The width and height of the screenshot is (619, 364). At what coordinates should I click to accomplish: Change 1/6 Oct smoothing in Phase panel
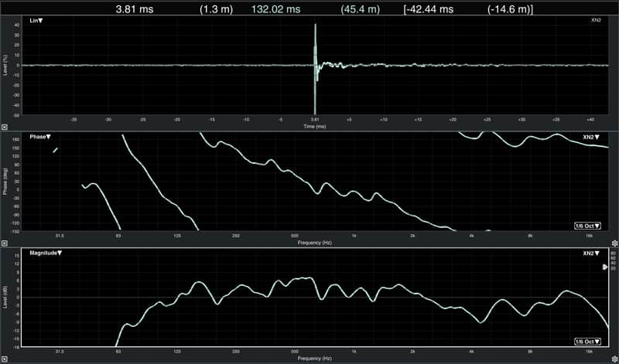[x=587, y=226]
